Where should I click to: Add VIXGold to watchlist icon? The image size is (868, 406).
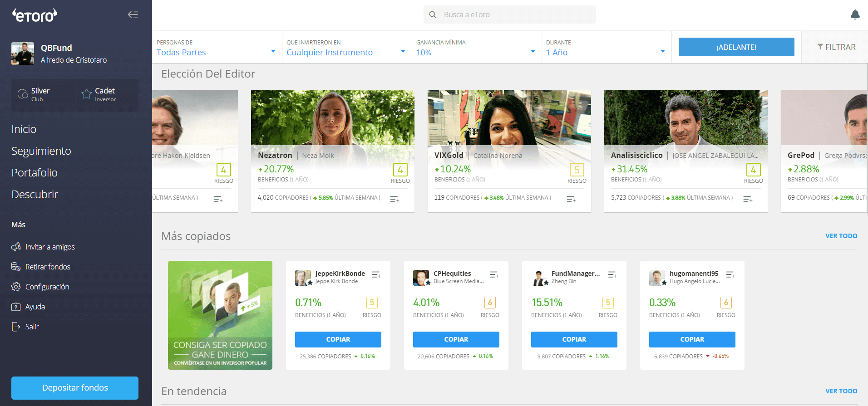coord(571,199)
